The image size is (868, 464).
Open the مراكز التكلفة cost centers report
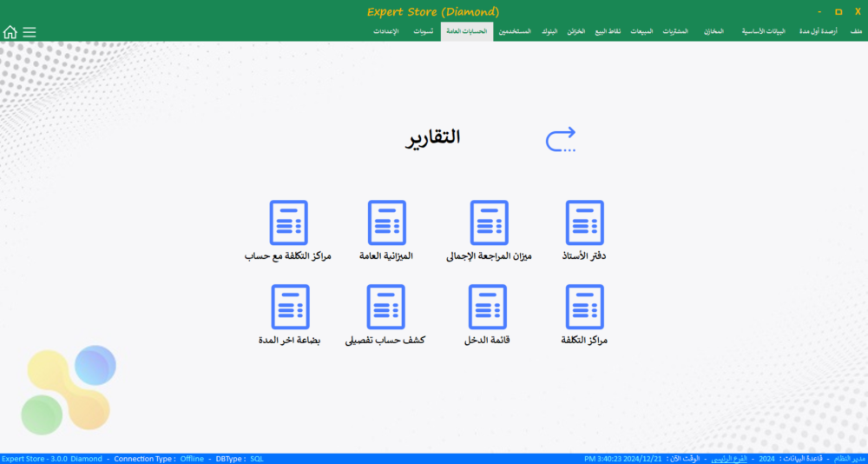[584, 307]
